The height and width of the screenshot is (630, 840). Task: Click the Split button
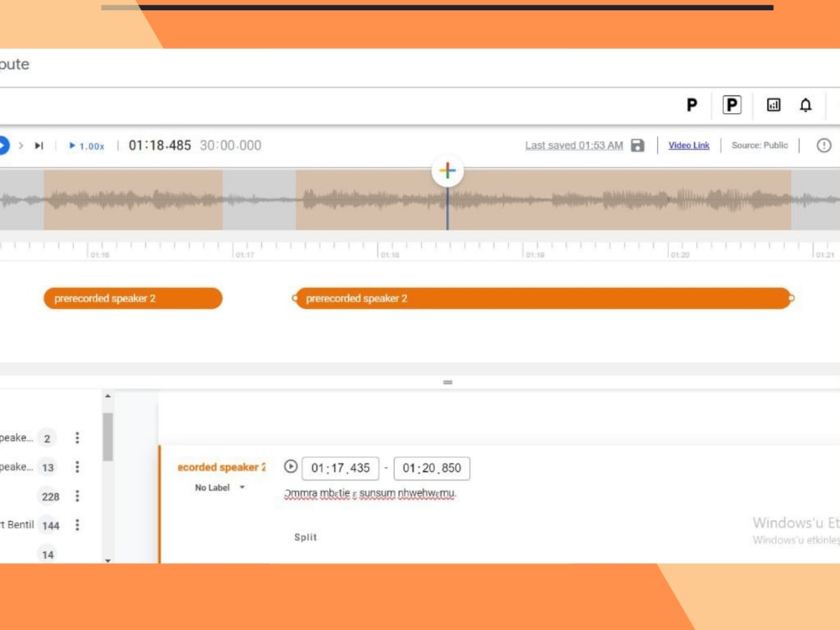tap(306, 538)
